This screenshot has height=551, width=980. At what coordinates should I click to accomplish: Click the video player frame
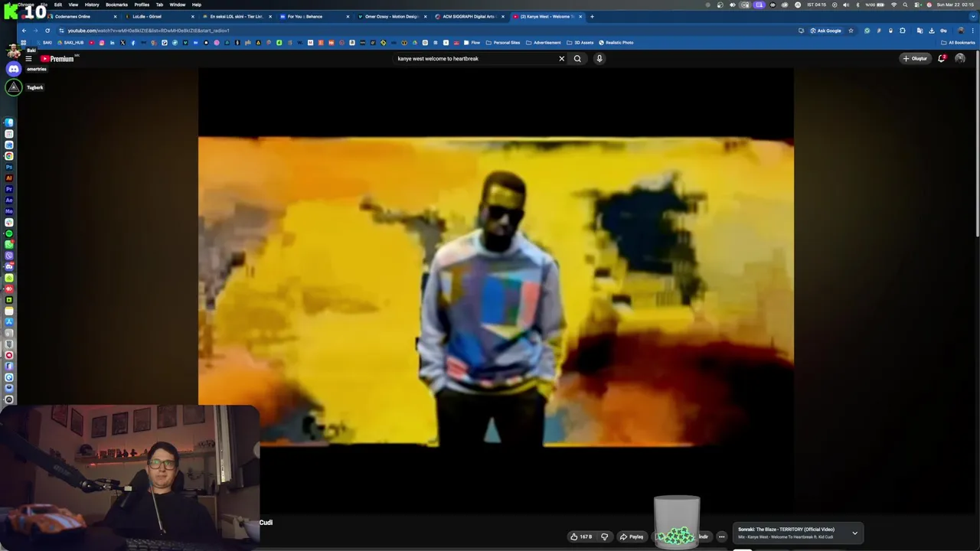click(495, 292)
